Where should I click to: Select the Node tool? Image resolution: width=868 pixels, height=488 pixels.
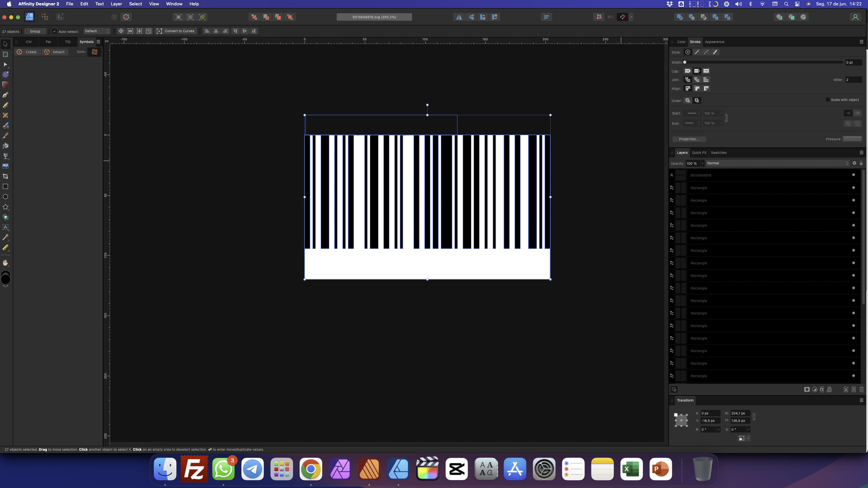point(5,64)
